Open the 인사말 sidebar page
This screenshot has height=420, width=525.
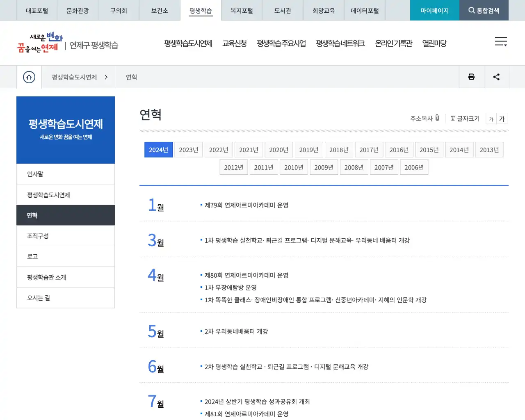(35, 173)
